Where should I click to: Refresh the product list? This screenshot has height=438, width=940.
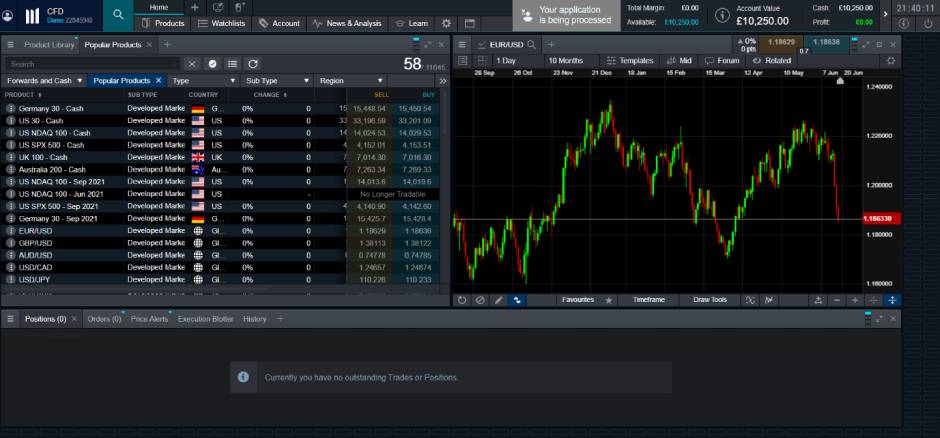point(253,64)
